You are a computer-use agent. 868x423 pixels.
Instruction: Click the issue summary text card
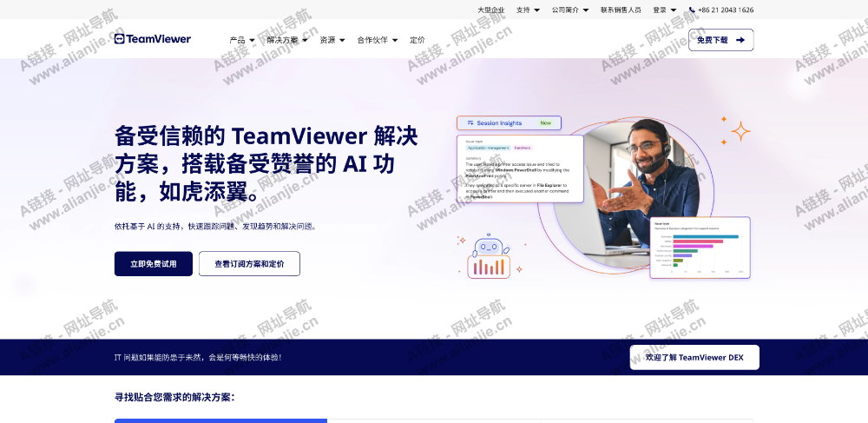520,169
